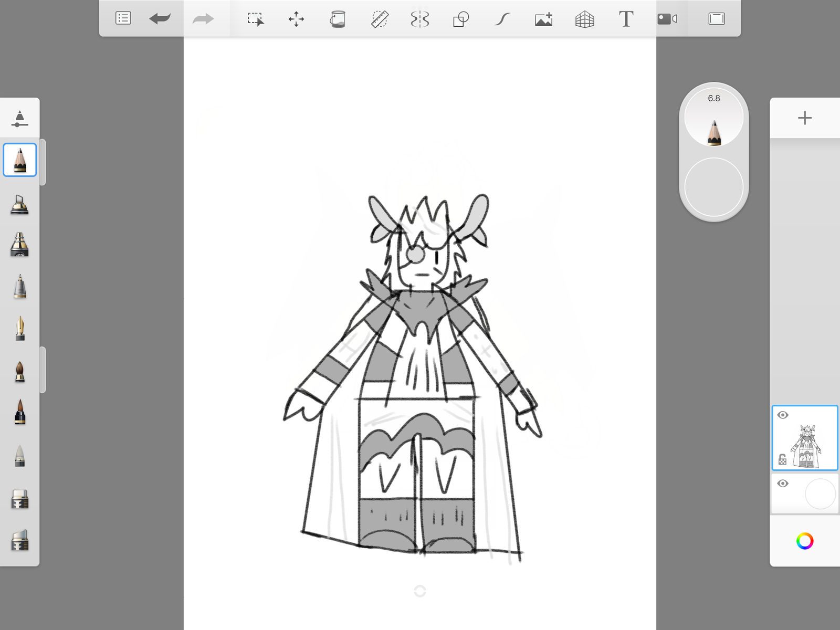
Task: Hide the character sketch layer
Action: (x=783, y=415)
